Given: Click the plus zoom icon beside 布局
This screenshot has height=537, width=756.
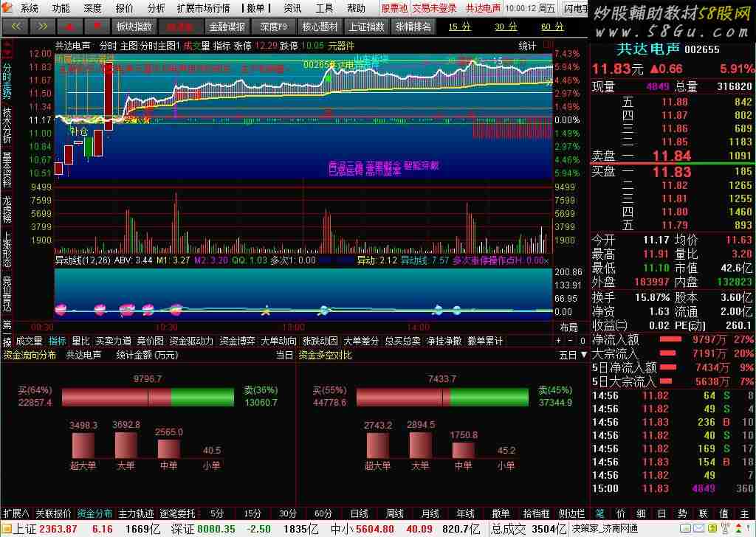Looking at the screenshot, I should (558, 341).
